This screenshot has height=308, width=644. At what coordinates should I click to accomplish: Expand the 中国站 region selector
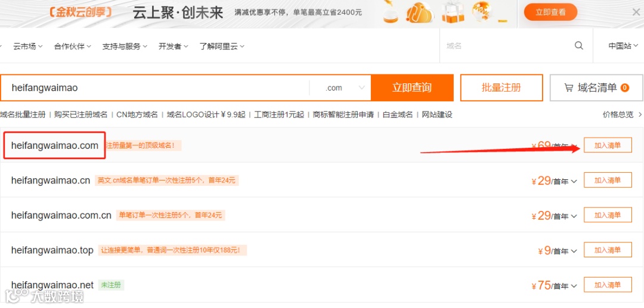click(623, 46)
